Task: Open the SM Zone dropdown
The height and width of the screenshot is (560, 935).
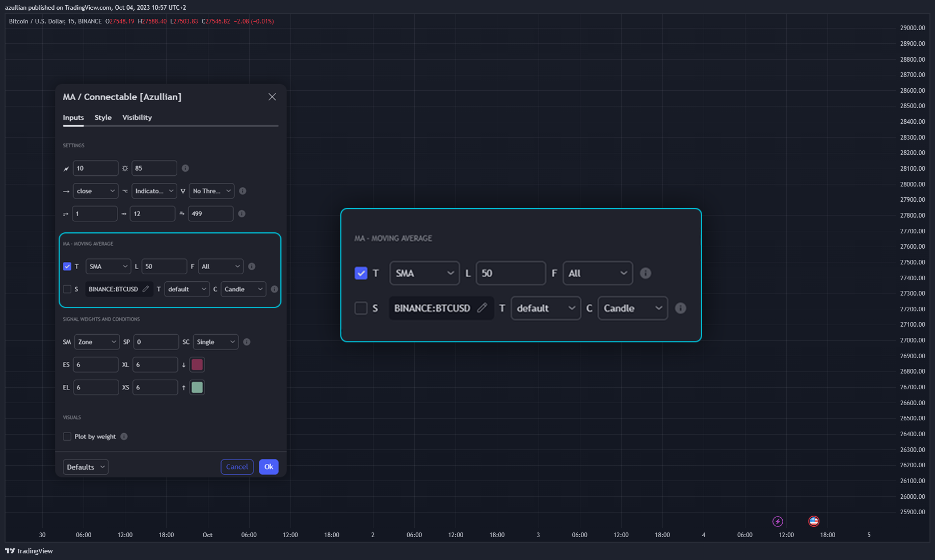Action: pyautogui.click(x=97, y=342)
